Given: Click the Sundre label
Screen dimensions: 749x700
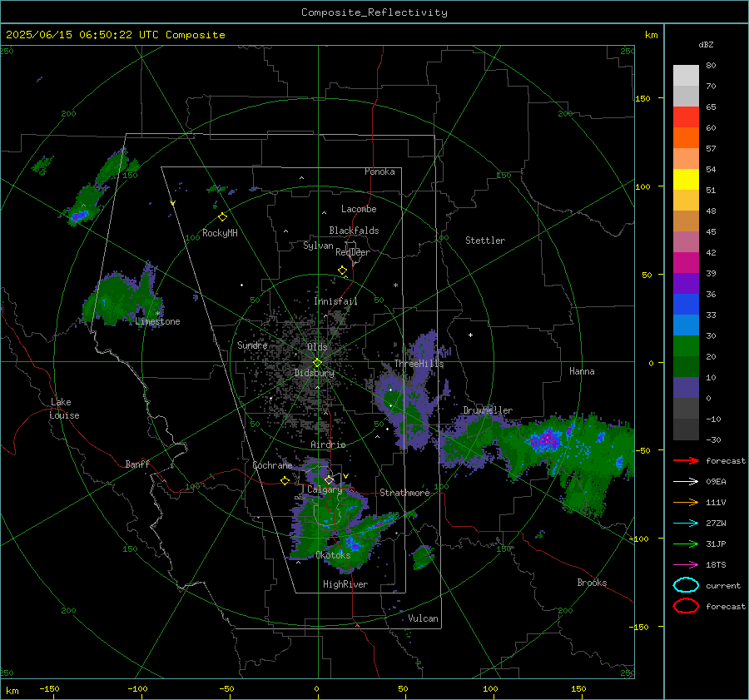Looking at the screenshot, I should (x=252, y=345).
